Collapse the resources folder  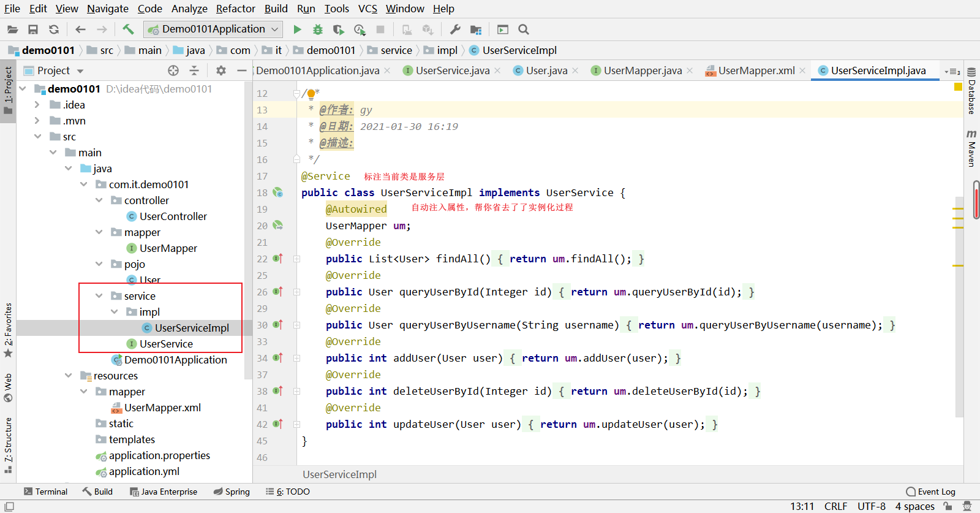click(x=69, y=376)
